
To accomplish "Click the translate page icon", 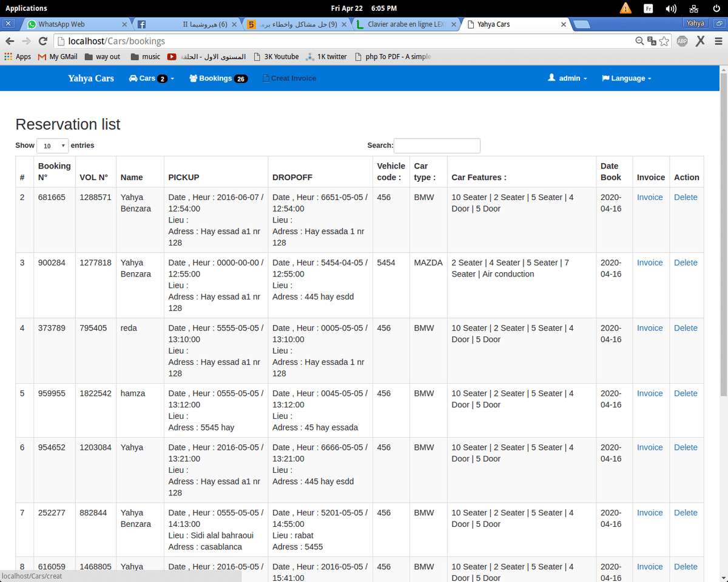I will point(652,41).
